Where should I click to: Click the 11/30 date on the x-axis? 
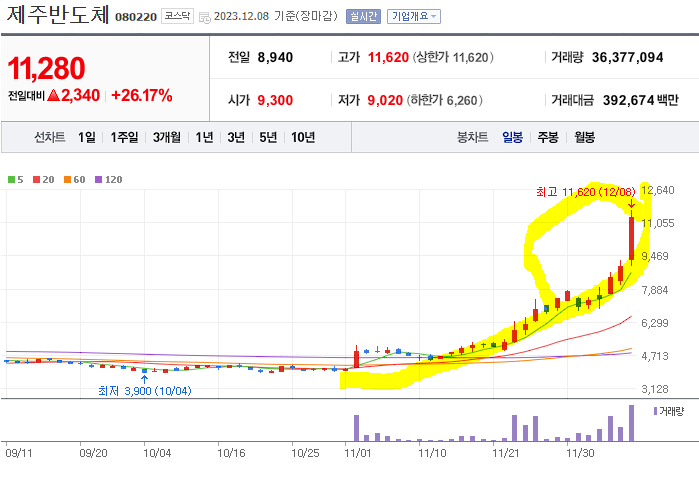tap(580, 453)
